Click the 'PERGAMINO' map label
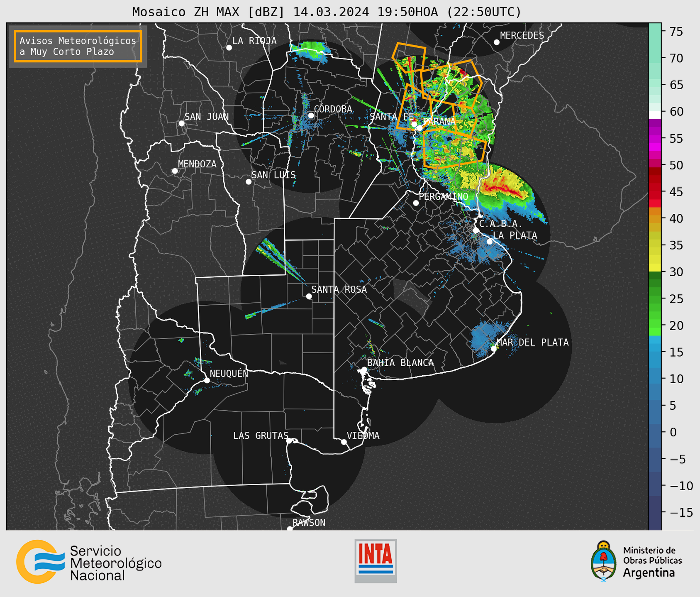The image size is (700, 597). click(444, 196)
